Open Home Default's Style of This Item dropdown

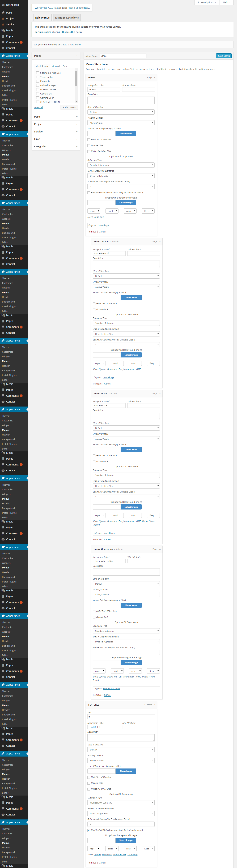pos(126,276)
